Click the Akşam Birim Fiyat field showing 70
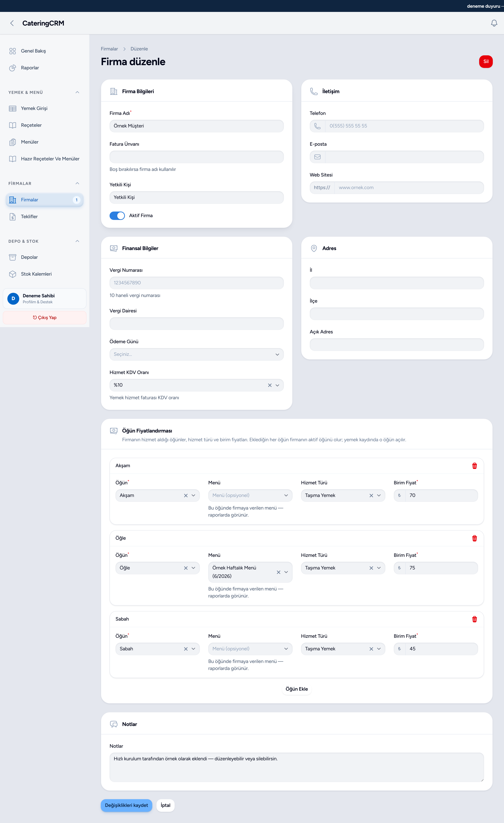This screenshot has width=504, height=823. pyautogui.click(x=442, y=495)
